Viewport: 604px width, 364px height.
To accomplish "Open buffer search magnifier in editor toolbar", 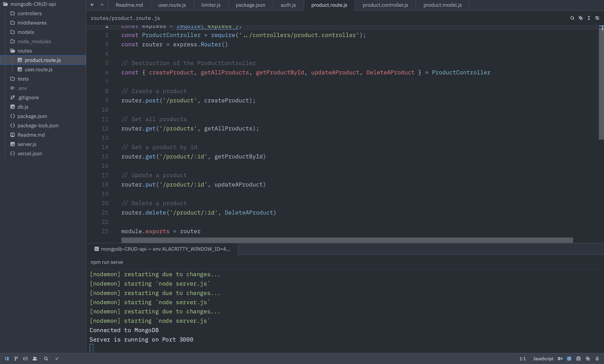I will 572,18.
